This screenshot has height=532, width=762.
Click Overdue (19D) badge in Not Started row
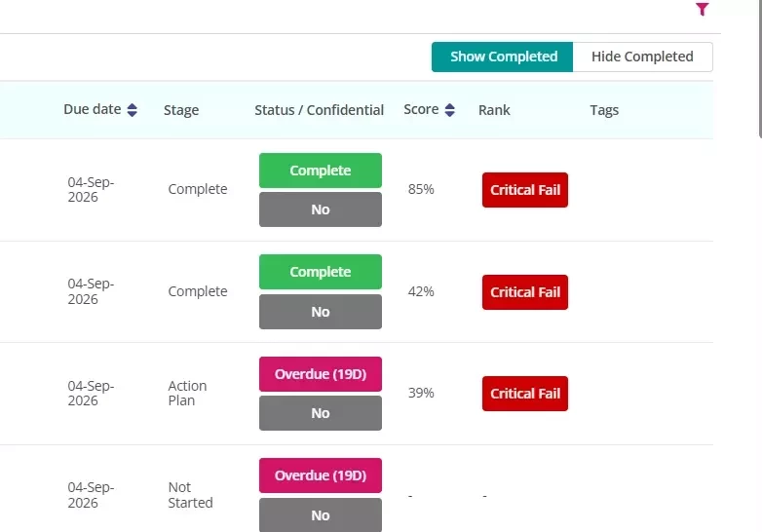pos(321,475)
